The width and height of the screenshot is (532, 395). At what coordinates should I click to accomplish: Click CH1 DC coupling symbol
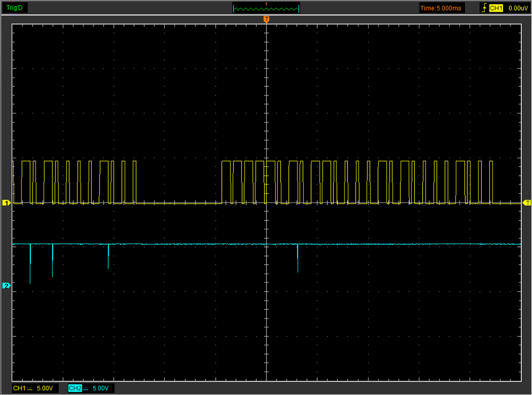click(x=30, y=388)
